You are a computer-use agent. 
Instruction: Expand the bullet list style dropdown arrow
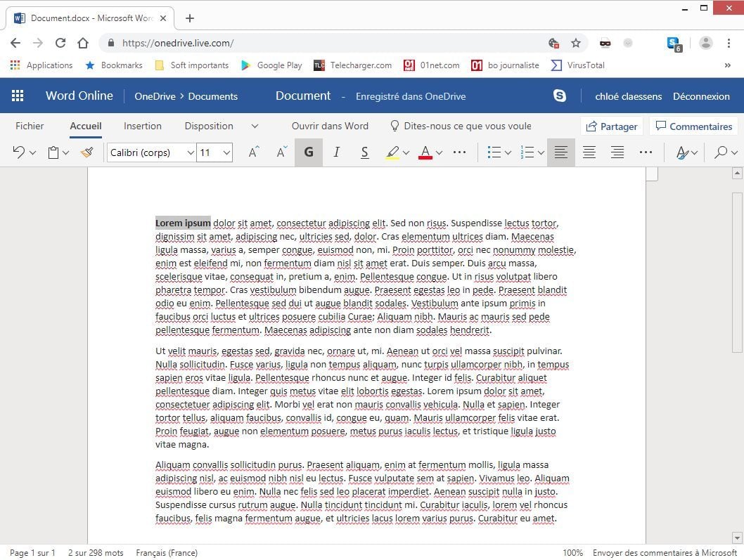(508, 152)
